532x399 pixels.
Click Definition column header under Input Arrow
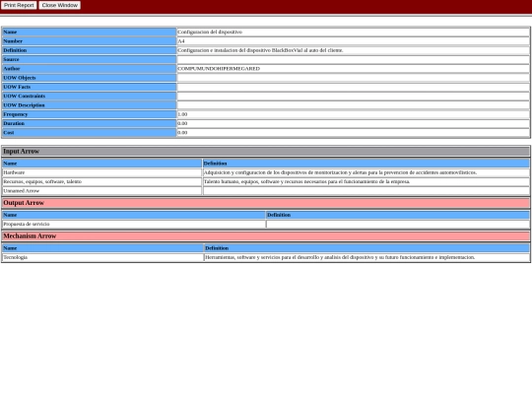[366, 164]
